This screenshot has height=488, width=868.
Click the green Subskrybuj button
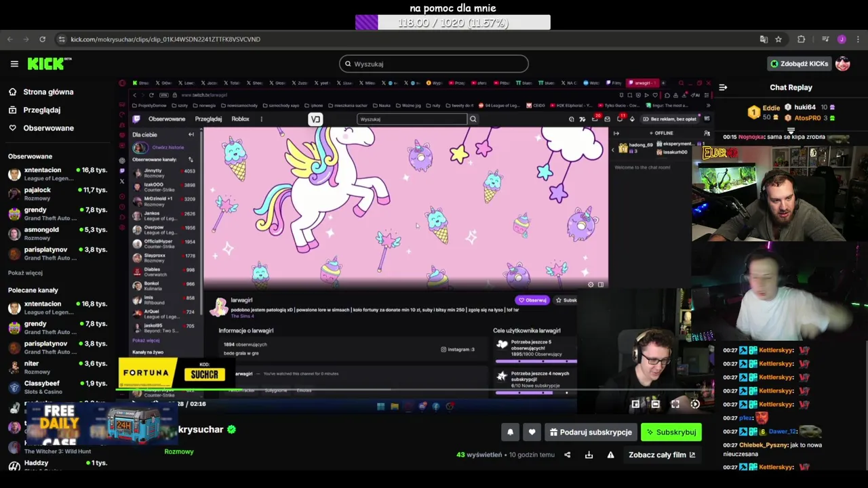coord(671,432)
